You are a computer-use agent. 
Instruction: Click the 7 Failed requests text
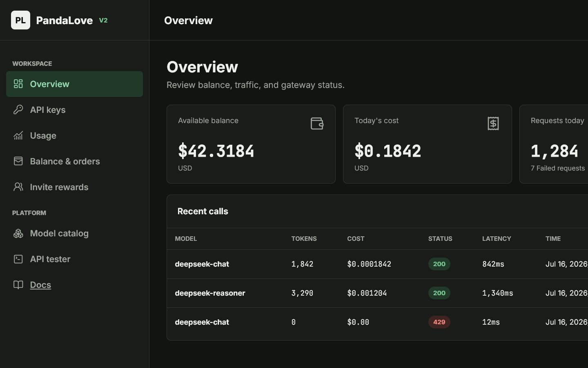coord(558,168)
